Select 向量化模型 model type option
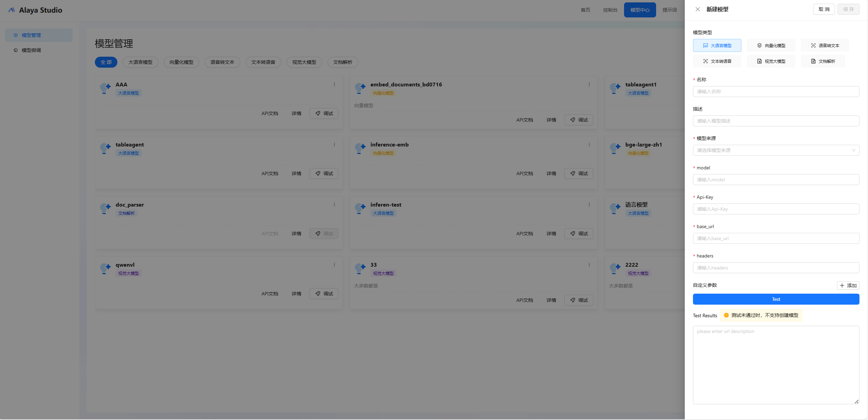The height and width of the screenshot is (420, 868). [771, 45]
